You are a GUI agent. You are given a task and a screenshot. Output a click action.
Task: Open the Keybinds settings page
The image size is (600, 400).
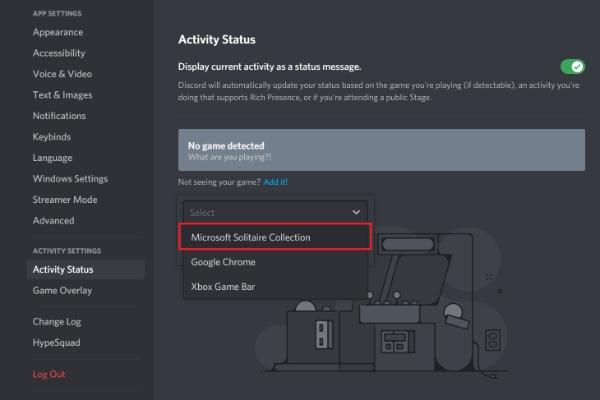[x=53, y=137]
